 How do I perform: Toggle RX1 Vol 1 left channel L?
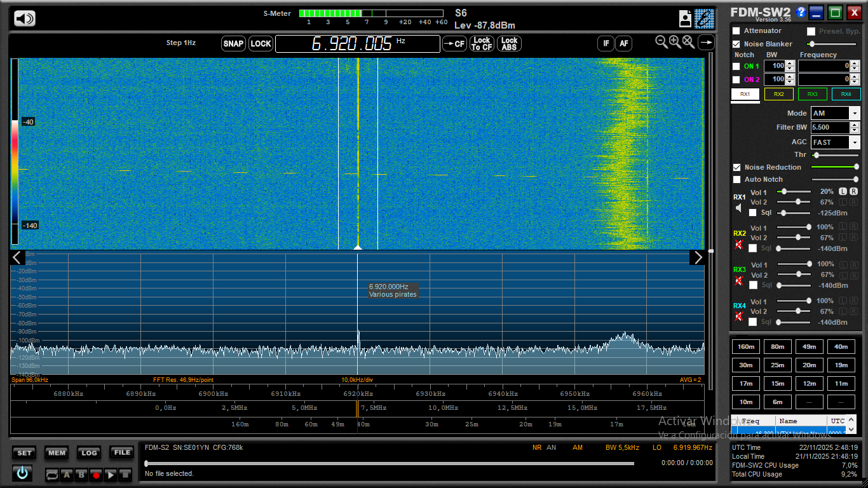point(843,191)
